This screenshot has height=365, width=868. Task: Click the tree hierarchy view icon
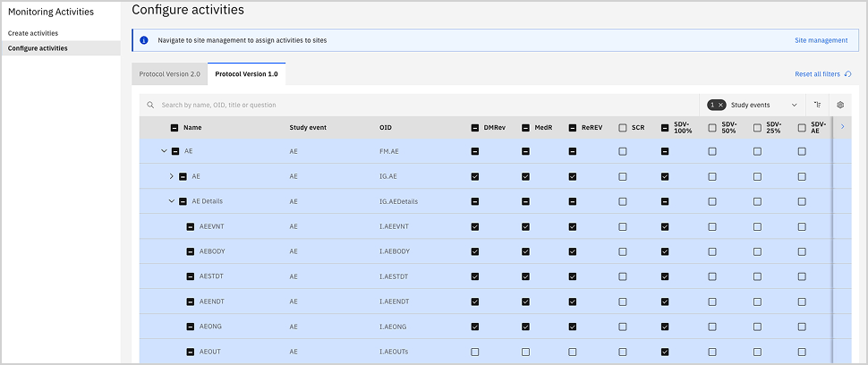(x=817, y=105)
